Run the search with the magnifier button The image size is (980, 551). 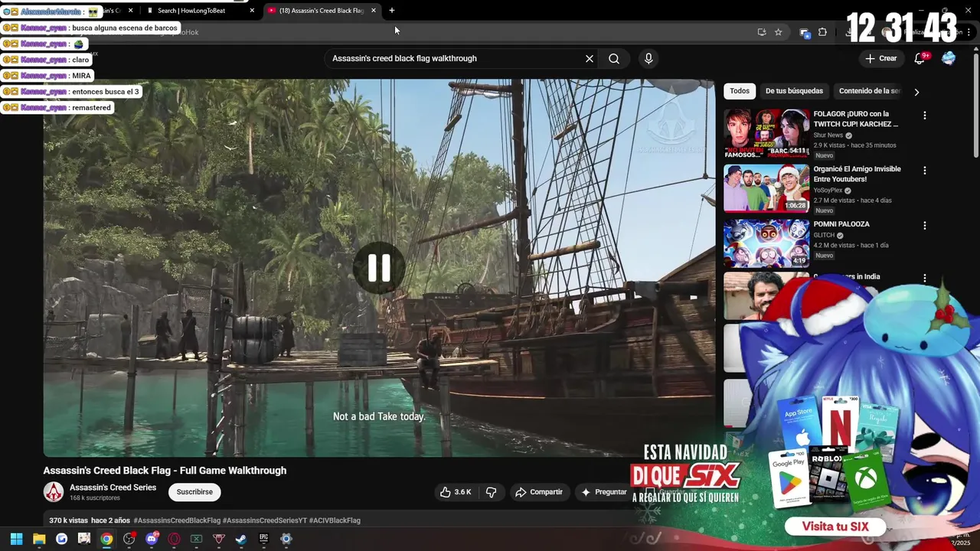pyautogui.click(x=614, y=58)
